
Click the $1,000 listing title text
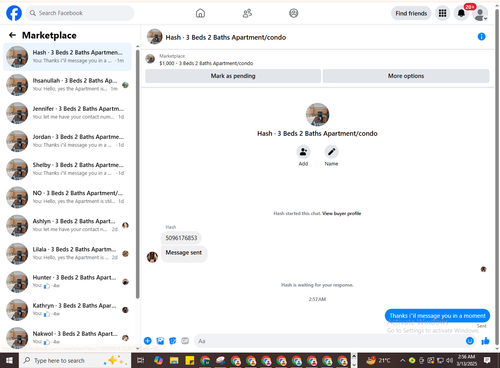click(206, 63)
